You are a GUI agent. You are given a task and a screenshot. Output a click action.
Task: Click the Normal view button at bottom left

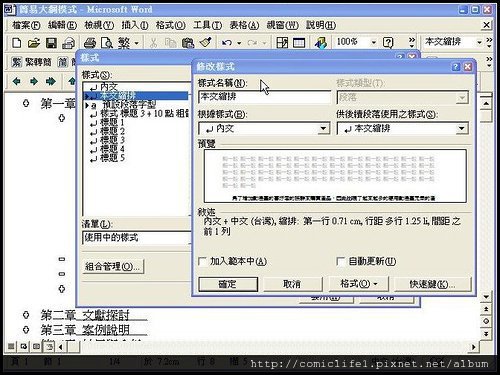(x=11, y=347)
